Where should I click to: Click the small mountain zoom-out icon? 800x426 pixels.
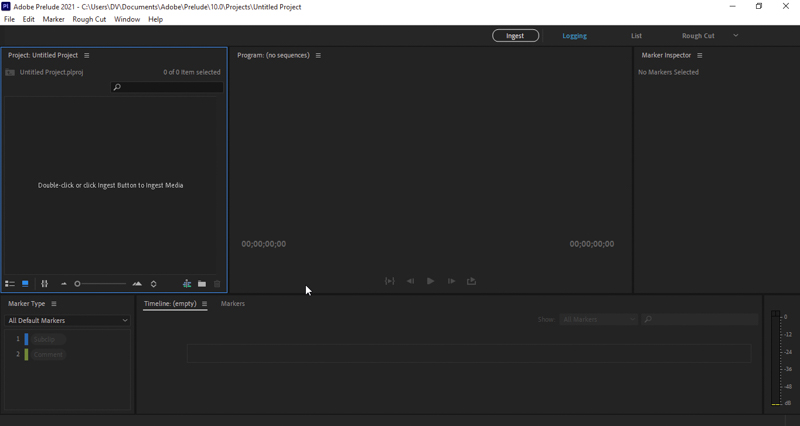coord(64,284)
